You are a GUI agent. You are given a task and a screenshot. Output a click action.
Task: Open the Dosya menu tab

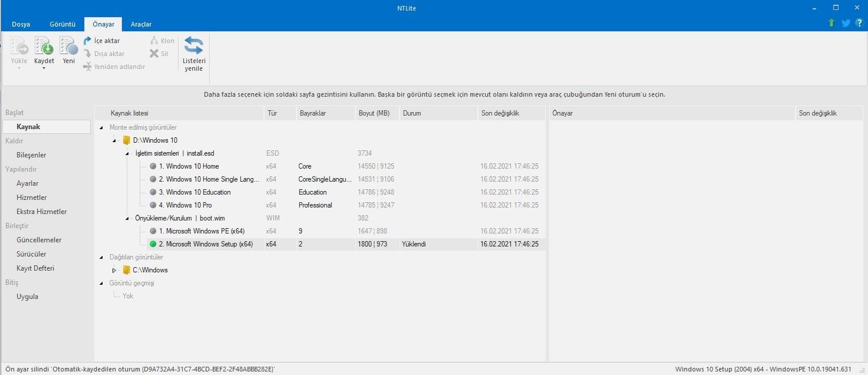point(21,24)
